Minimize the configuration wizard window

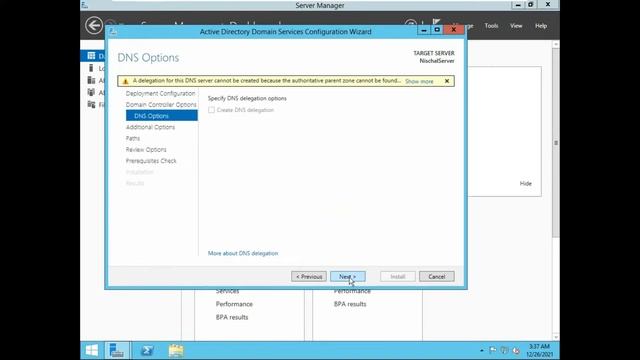(x=424, y=30)
